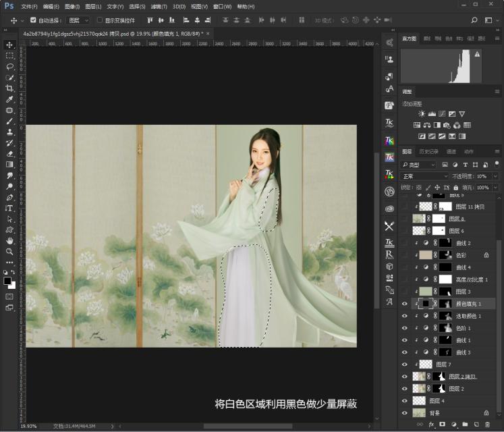Select the Horizontal Type tool

point(9,209)
